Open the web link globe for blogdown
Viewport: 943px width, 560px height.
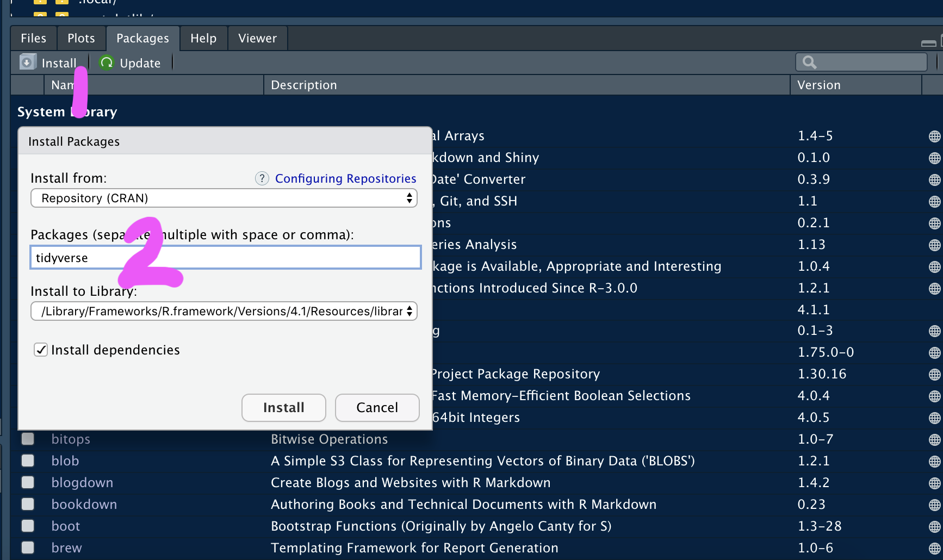(934, 483)
